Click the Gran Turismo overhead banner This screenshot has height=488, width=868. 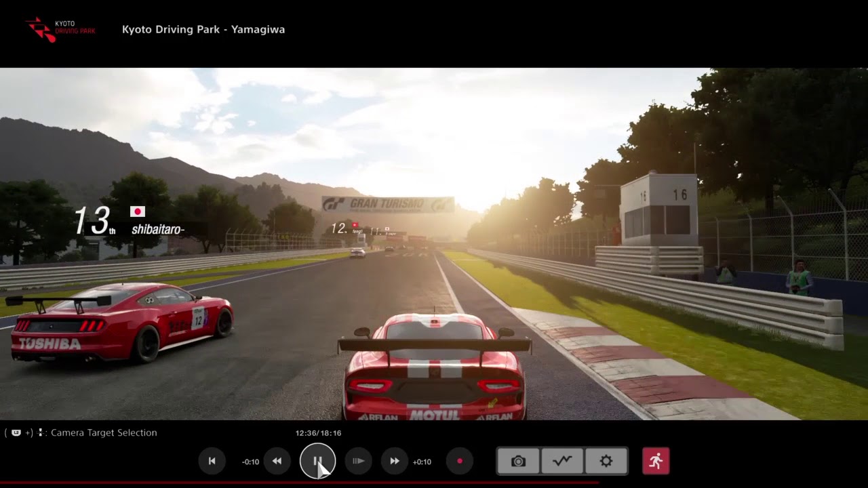pos(388,204)
